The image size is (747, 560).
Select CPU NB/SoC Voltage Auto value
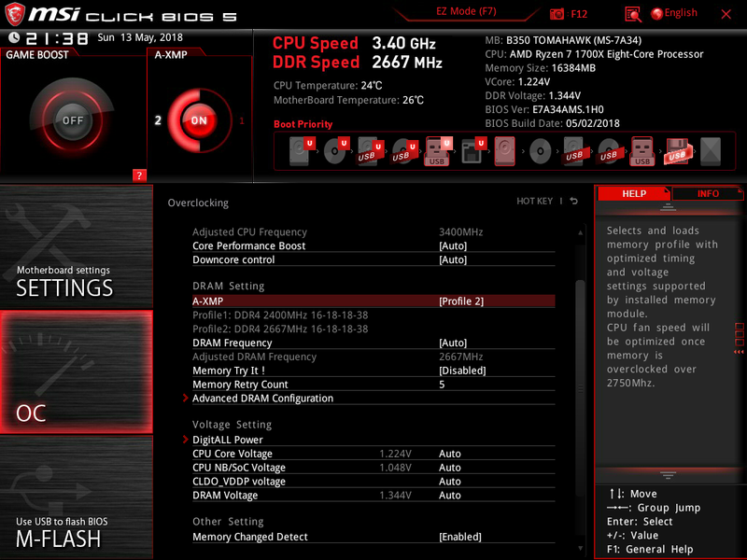450,468
